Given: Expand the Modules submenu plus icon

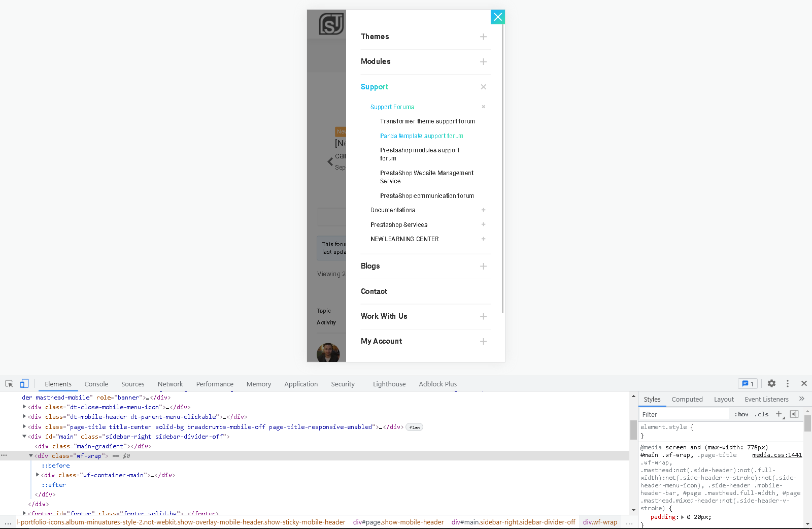Looking at the screenshot, I should [483, 61].
